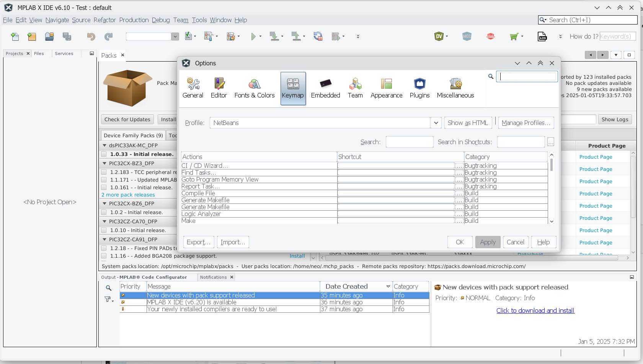Viewport: 643px width, 364px height.
Task: Click the Save All toolbar icon
Action: pyautogui.click(x=67, y=36)
